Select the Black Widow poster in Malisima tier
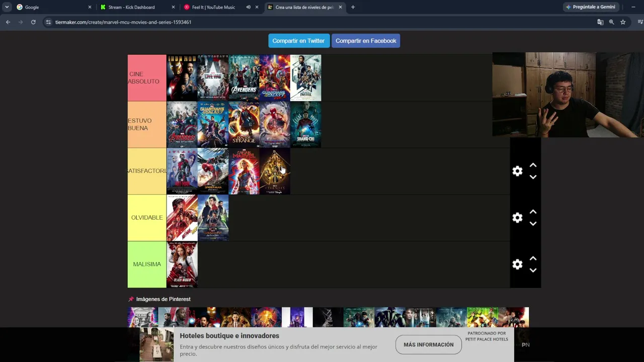The image size is (644, 362). (182, 264)
